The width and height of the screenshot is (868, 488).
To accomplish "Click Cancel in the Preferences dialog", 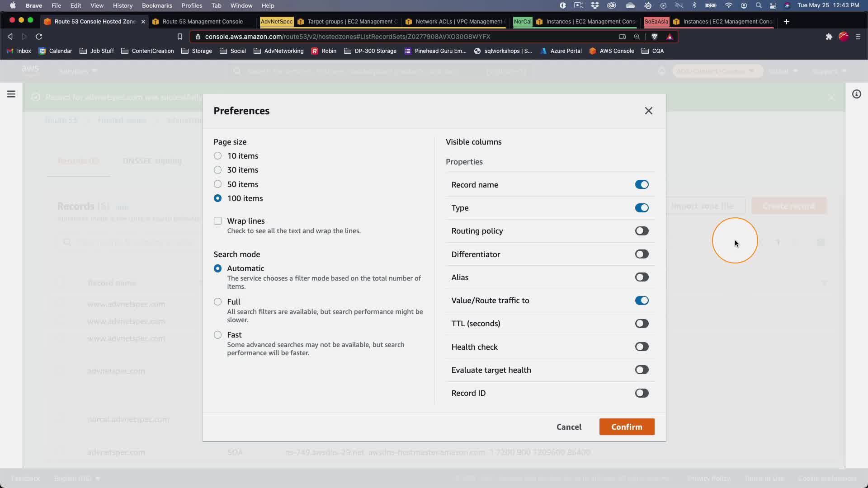I will pos(569,427).
